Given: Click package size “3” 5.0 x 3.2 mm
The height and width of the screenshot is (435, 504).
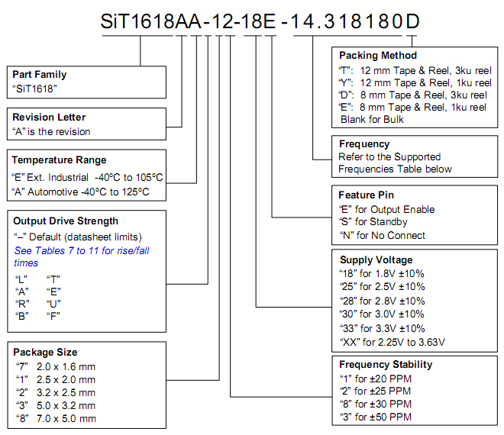Looking at the screenshot, I should [56, 405].
